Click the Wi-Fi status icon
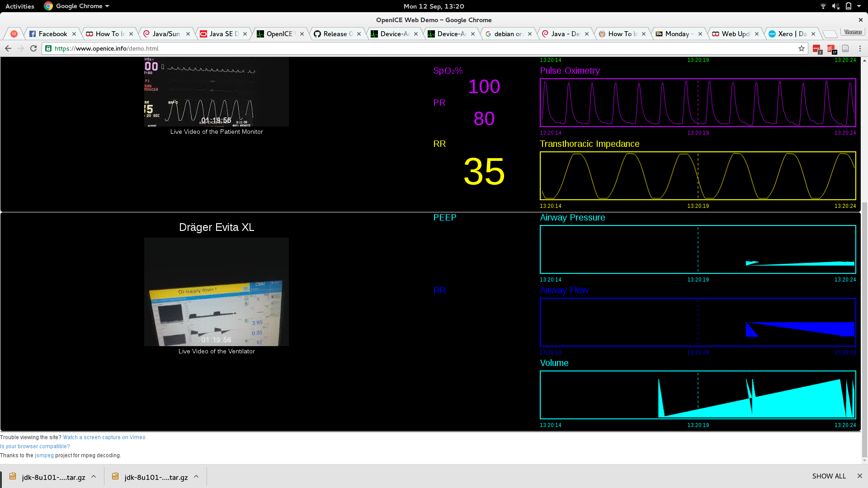Image resolution: width=868 pixels, height=488 pixels. (x=823, y=6)
